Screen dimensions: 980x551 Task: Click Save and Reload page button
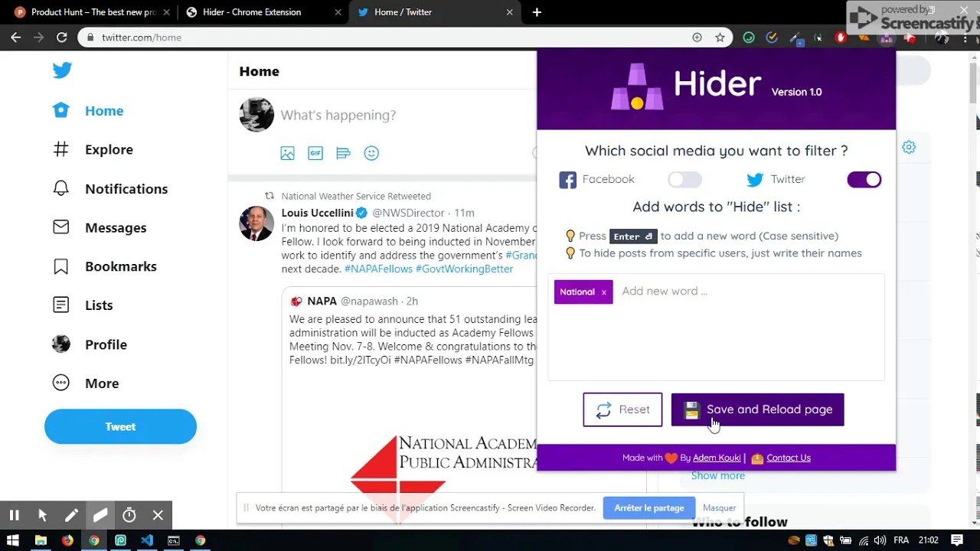click(x=757, y=409)
